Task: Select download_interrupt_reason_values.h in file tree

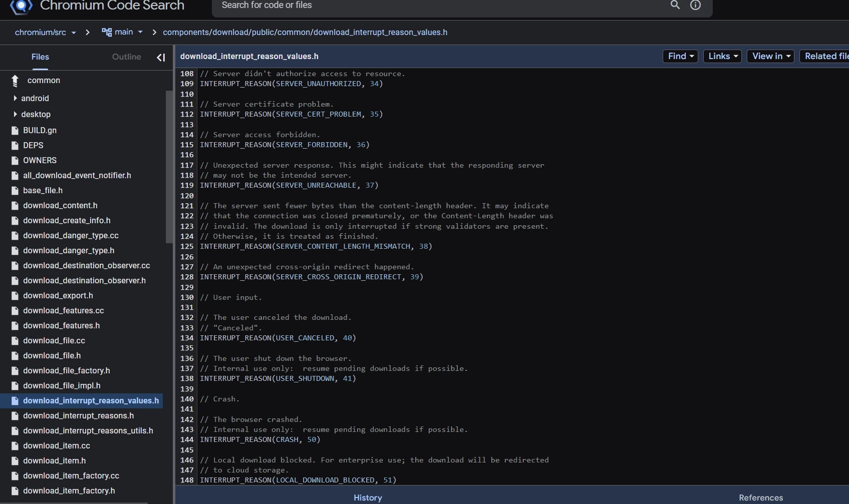Action: coord(91,401)
